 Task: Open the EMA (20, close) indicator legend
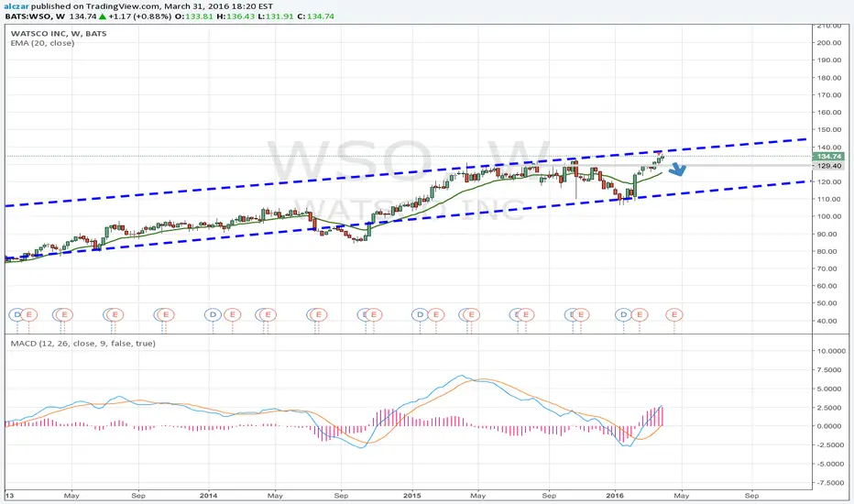point(42,43)
